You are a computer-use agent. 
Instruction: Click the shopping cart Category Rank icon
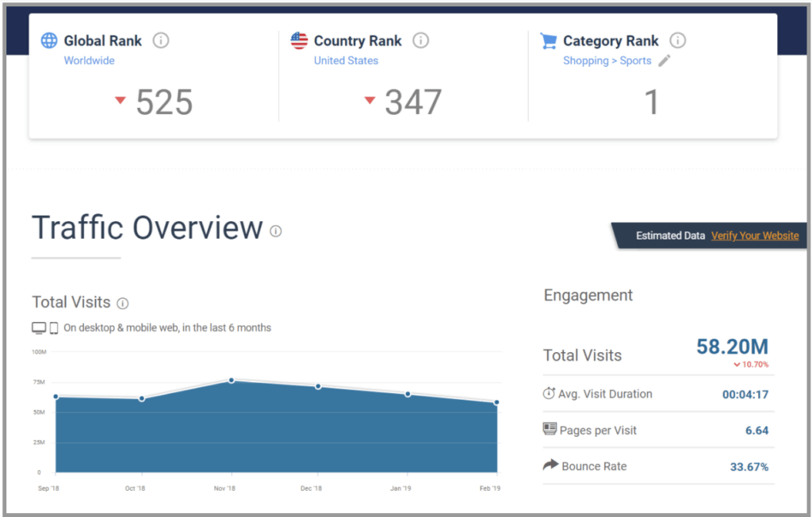point(548,40)
